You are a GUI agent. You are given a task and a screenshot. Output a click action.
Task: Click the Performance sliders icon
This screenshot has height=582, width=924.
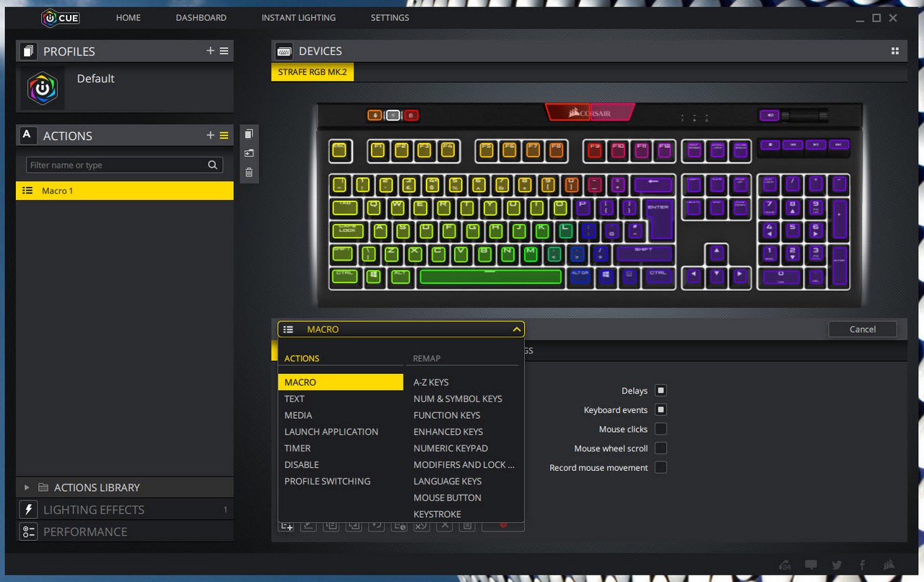coord(29,531)
